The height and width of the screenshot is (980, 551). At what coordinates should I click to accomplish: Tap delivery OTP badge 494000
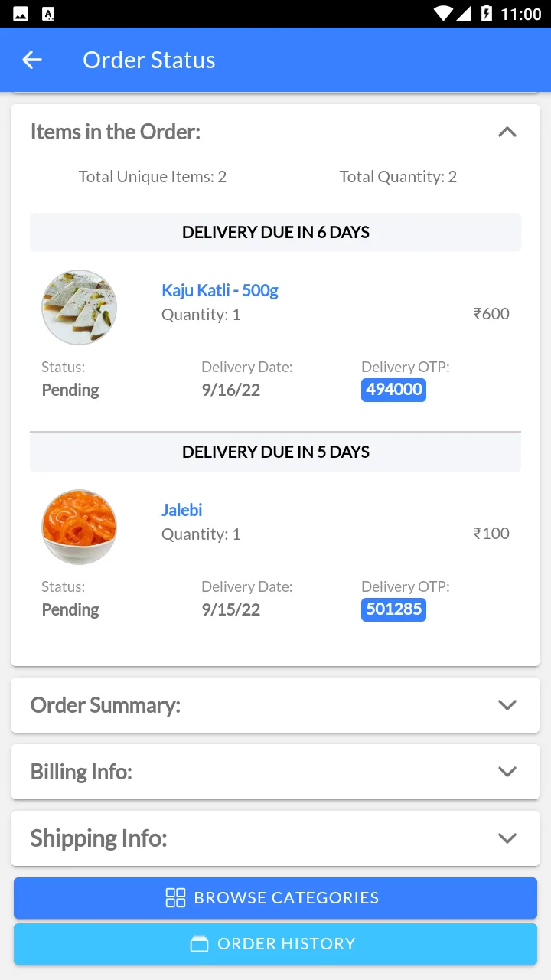click(393, 390)
